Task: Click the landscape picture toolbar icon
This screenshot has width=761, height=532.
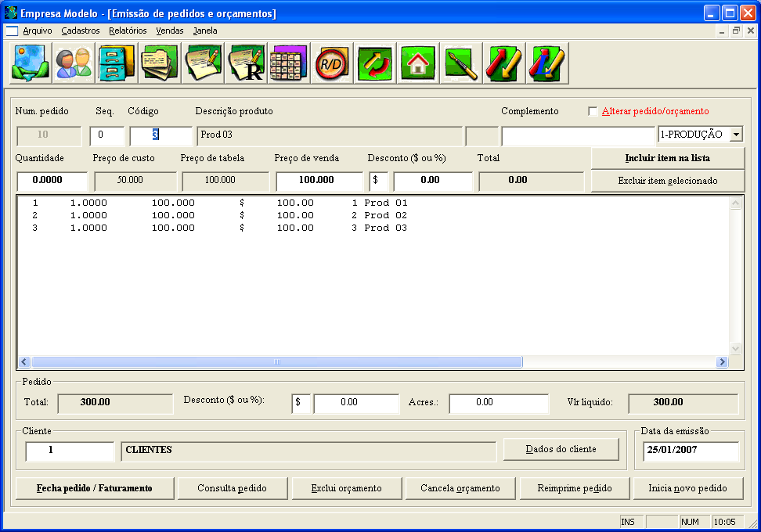Action: click(31, 63)
